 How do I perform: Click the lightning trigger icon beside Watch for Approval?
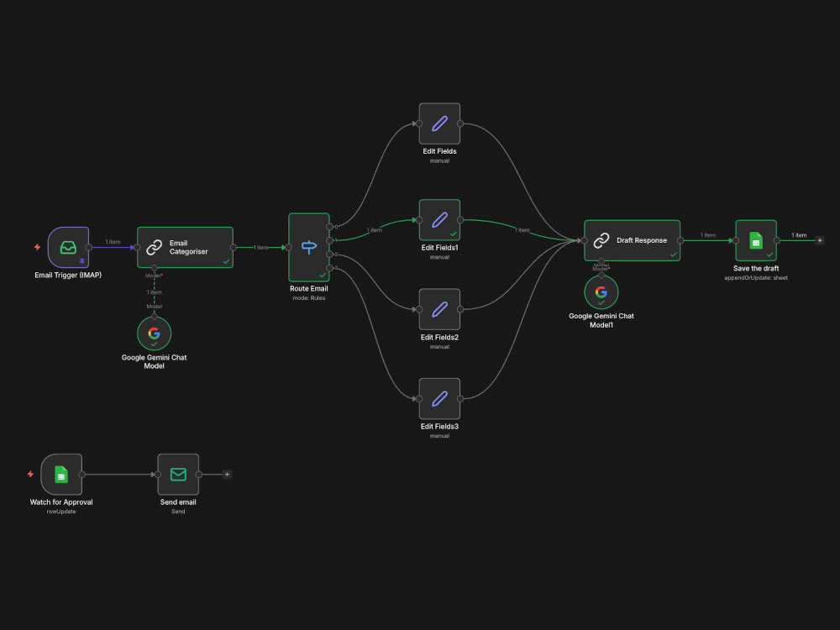point(30,474)
